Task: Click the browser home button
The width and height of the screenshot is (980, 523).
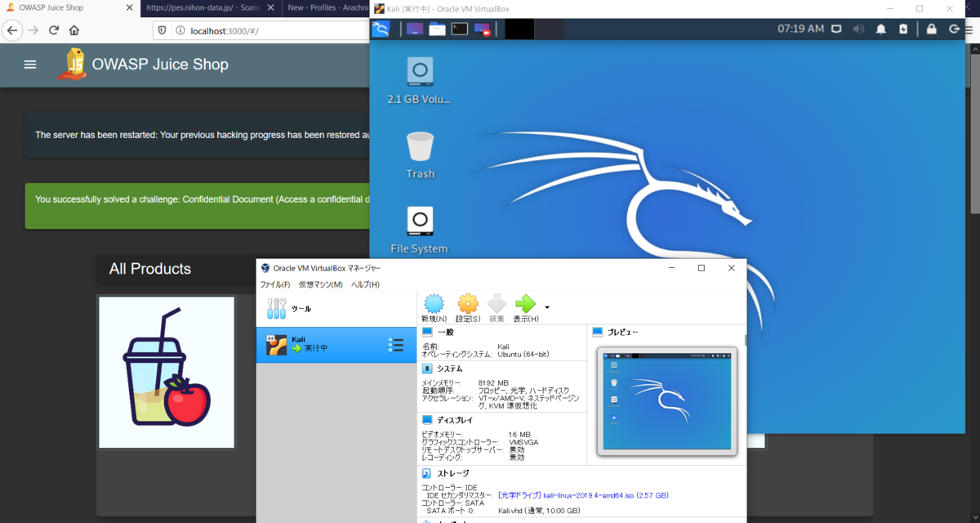Action: click(x=74, y=30)
